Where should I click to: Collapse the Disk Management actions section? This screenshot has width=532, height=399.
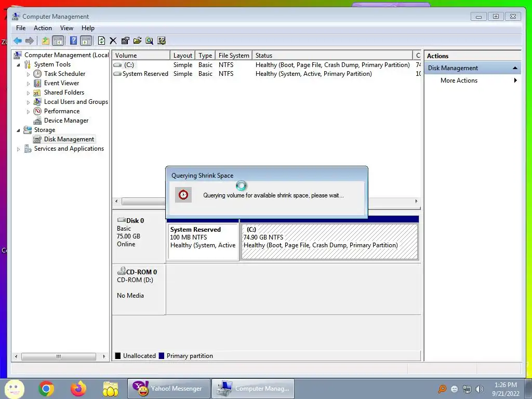pos(515,68)
